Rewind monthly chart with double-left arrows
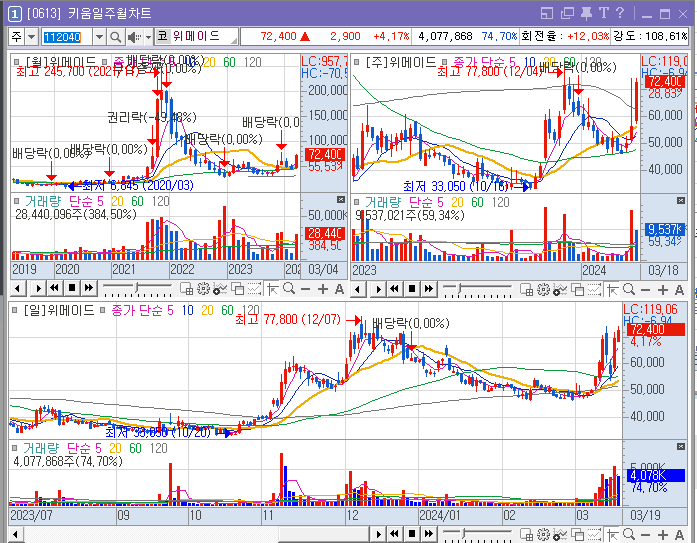The height and width of the screenshot is (543, 697). pyautogui.click(x=55, y=288)
